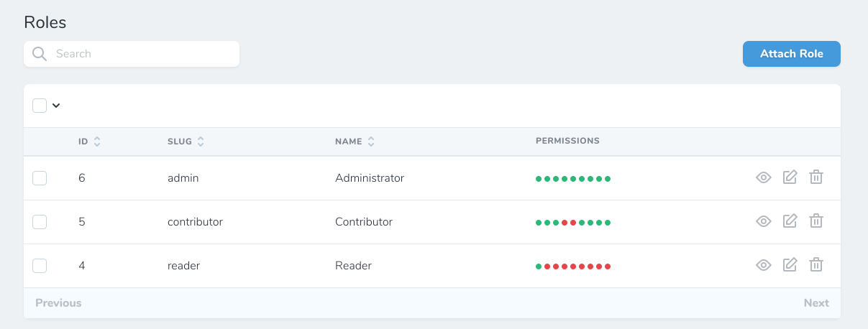This screenshot has height=329, width=868.
Task: Edit the Reader role
Action: click(790, 265)
